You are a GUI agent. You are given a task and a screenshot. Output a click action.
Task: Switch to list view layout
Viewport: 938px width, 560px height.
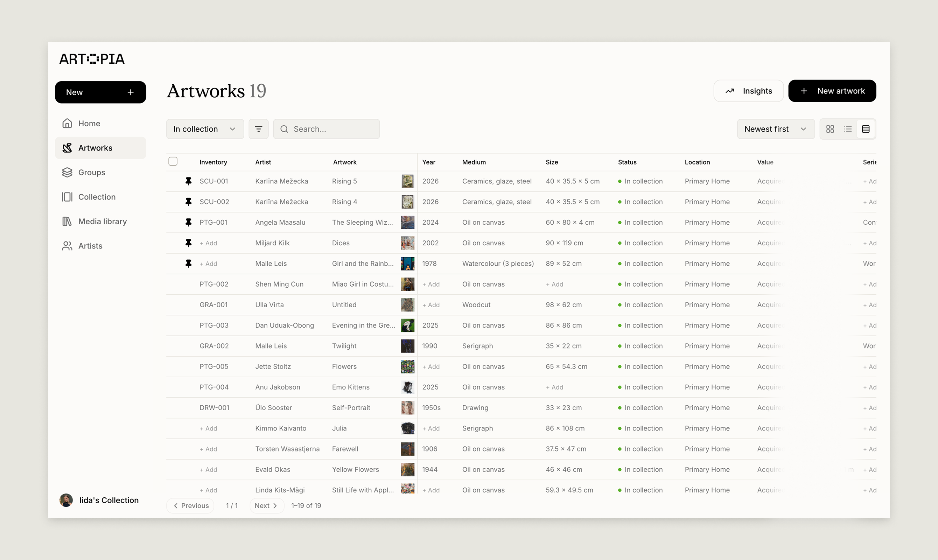pyautogui.click(x=848, y=129)
